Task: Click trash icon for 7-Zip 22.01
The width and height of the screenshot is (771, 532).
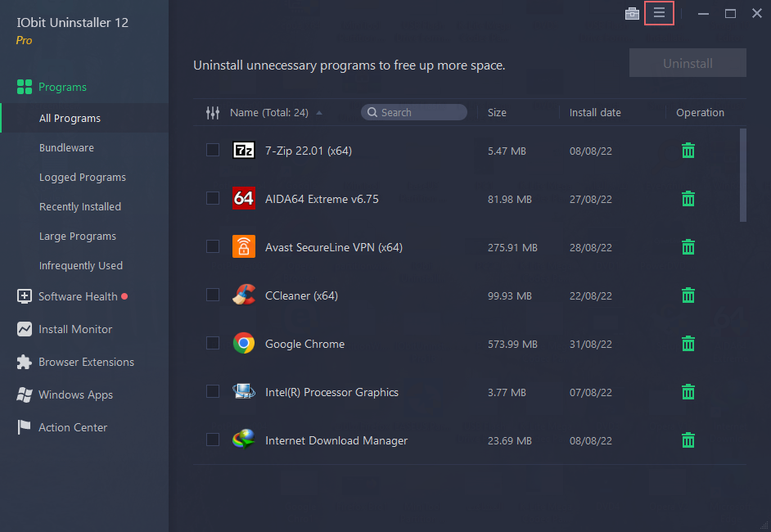Action: pyautogui.click(x=688, y=151)
